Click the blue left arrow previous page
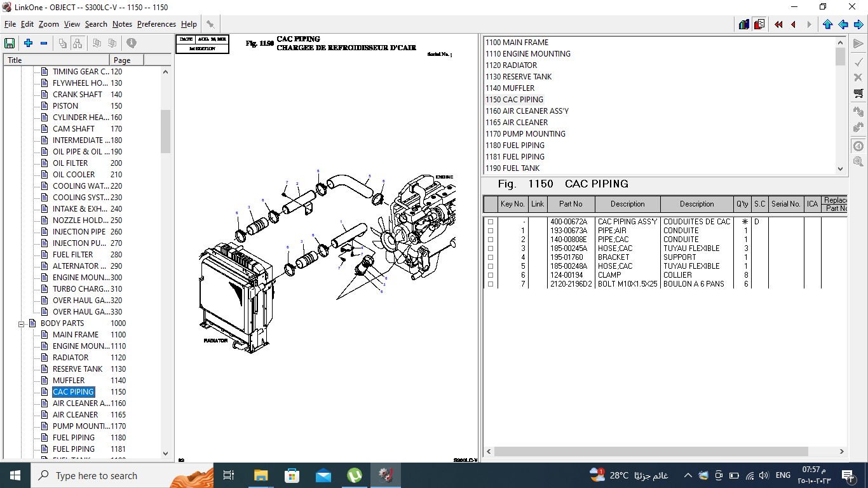This screenshot has height=488, width=868. point(843,24)
